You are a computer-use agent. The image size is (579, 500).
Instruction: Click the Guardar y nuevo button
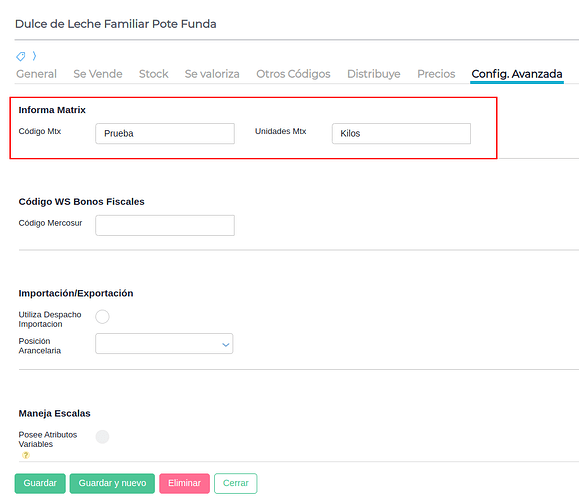click(112, 483)
